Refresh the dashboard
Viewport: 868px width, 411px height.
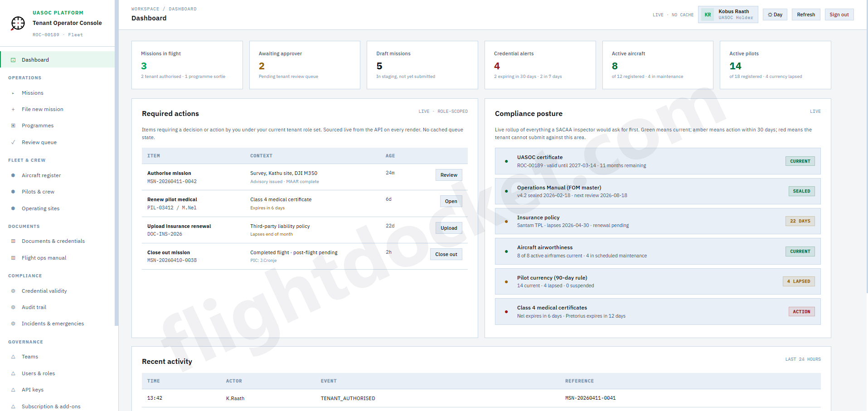[x=805, y=15]
